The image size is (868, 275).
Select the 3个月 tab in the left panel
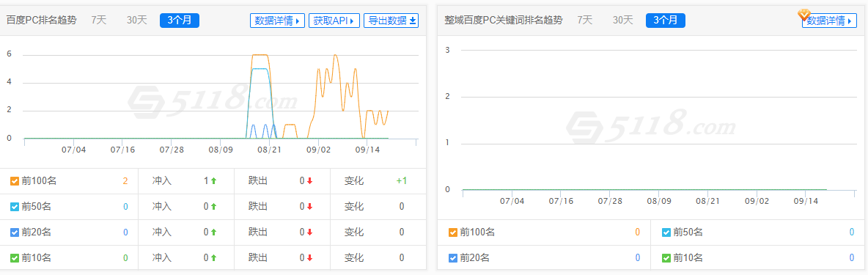pos(180,21)
